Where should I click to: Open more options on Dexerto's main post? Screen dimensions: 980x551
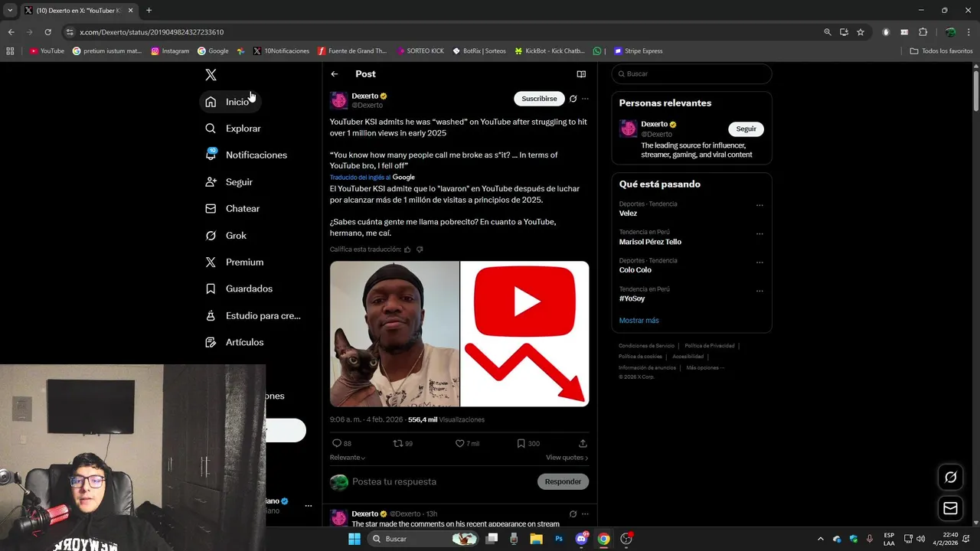click(x=585, y=99)
